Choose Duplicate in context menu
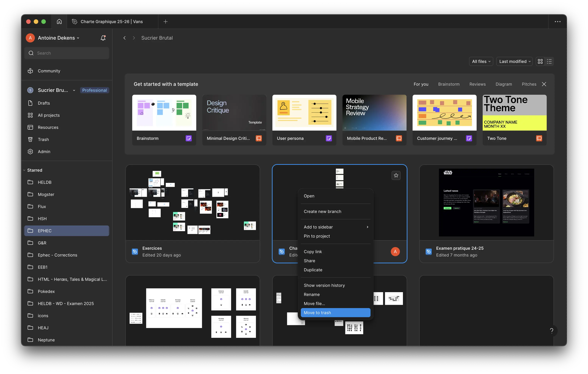 tap(313, 270)
